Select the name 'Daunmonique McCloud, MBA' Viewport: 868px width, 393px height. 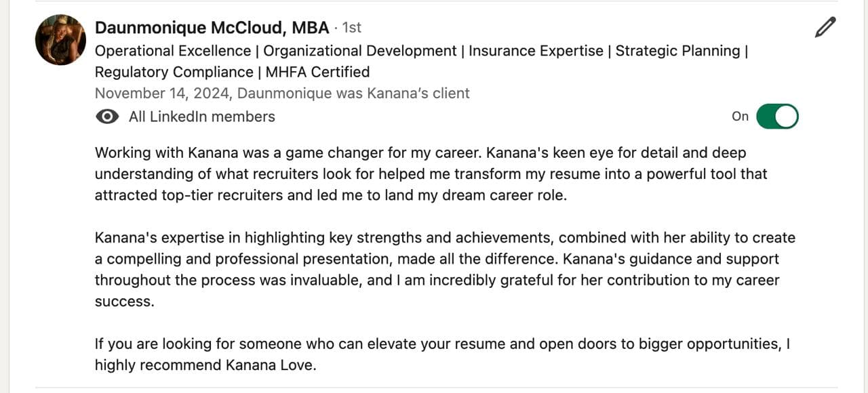[210, 28]
